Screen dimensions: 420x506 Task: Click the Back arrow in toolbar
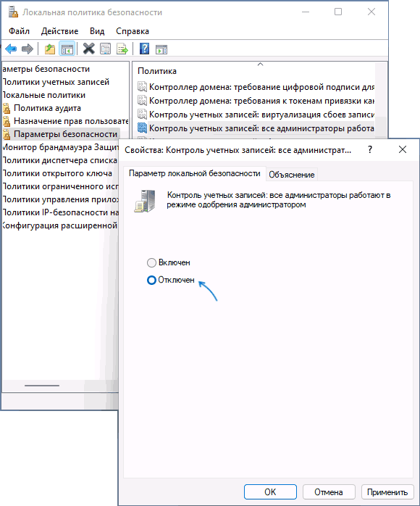click(x=11, y=49)
